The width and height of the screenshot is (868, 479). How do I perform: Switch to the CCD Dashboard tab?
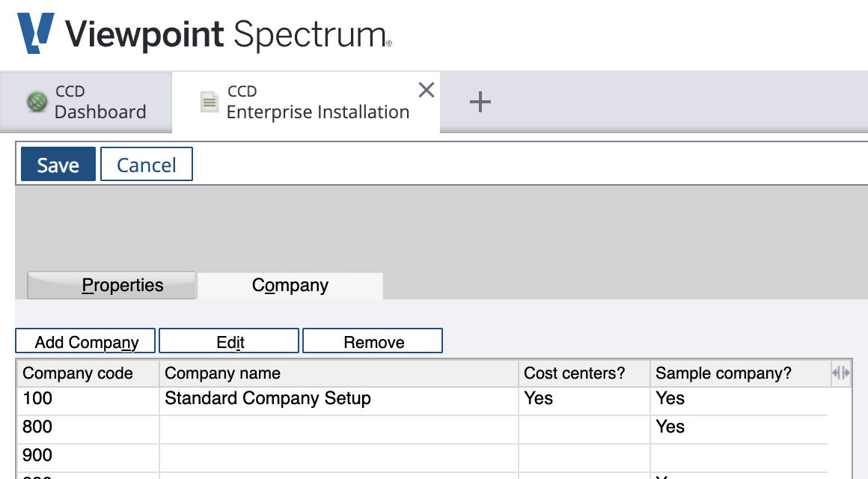coord(86,102)
